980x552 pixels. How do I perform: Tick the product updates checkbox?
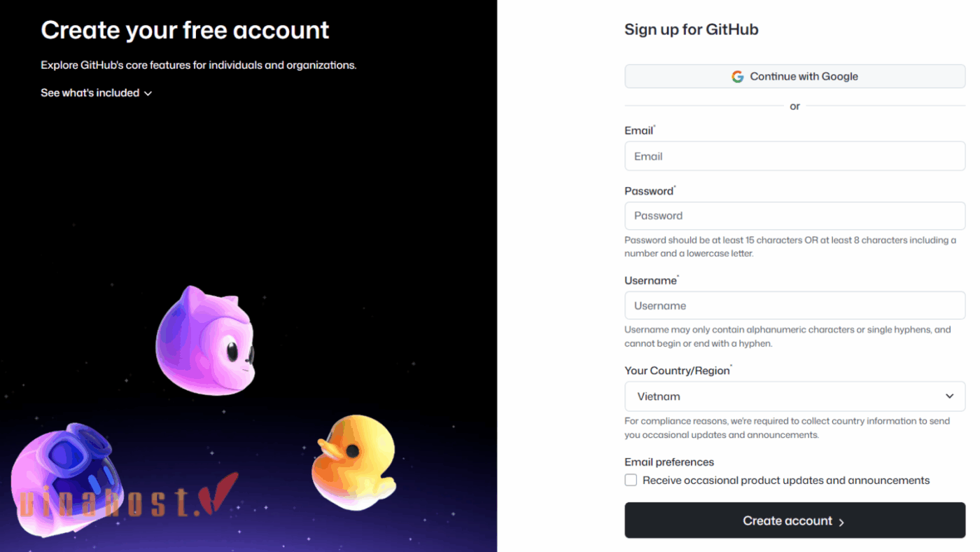[x=631, y=481]
